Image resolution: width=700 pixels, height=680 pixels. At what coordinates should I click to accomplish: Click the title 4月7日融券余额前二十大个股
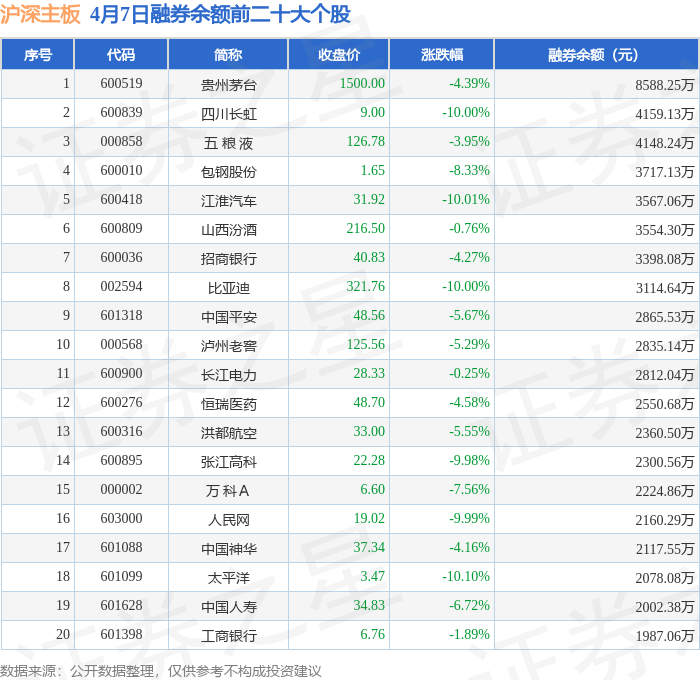(x=220, y=14)
